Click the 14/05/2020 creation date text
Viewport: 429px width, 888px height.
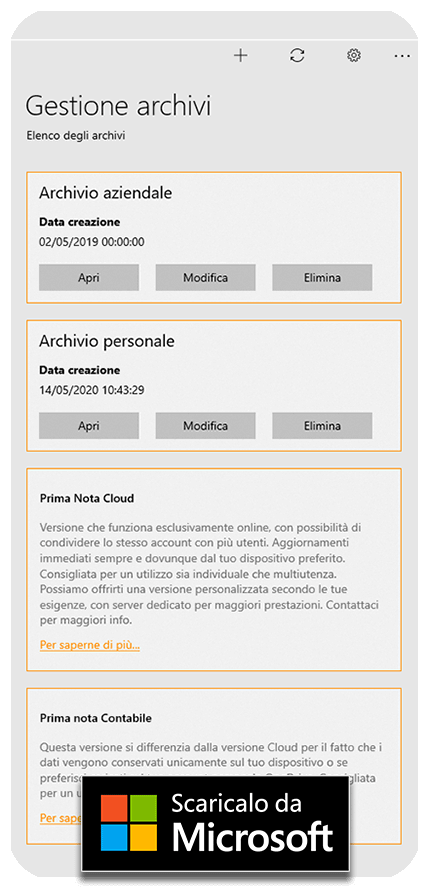pyautogui.click(x=92, y=390)
